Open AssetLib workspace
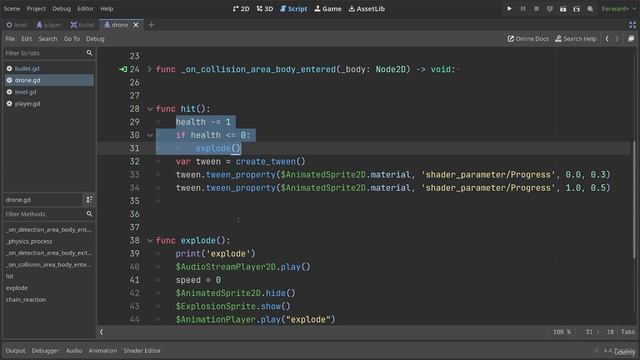Viewport: 640px width, 360px height. (367, 9)
